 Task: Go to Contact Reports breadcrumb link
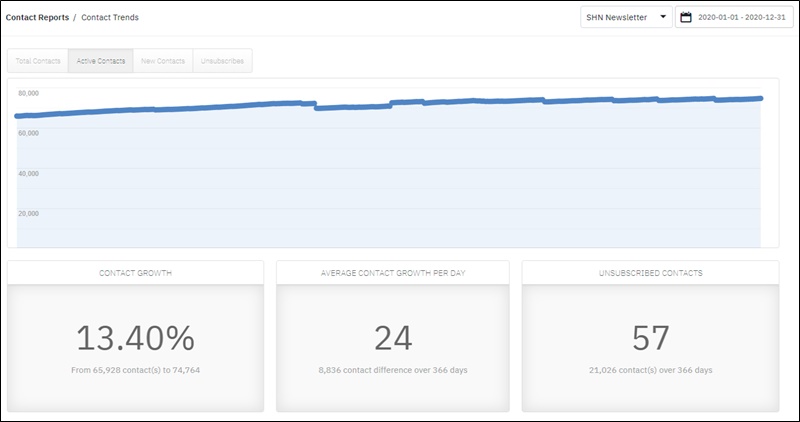click(38, 17)
